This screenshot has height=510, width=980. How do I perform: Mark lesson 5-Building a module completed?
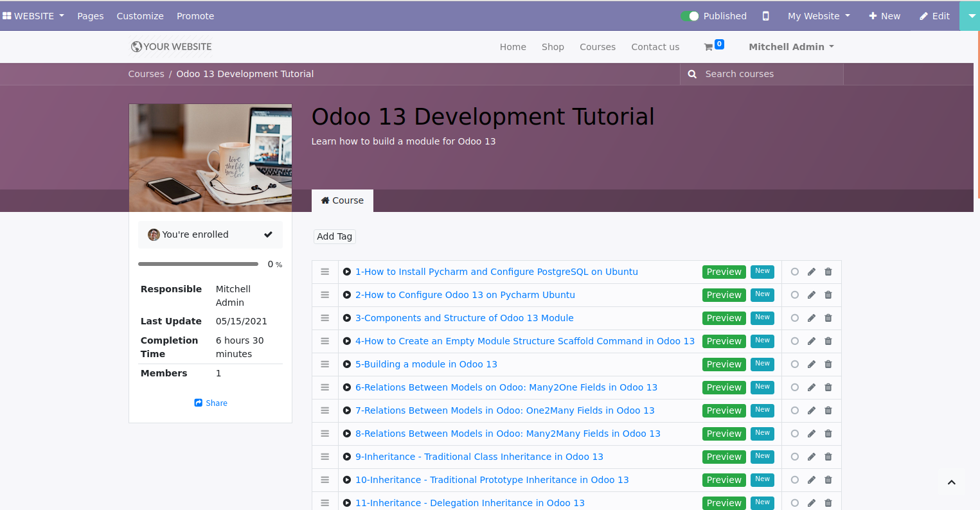(795, 364)
